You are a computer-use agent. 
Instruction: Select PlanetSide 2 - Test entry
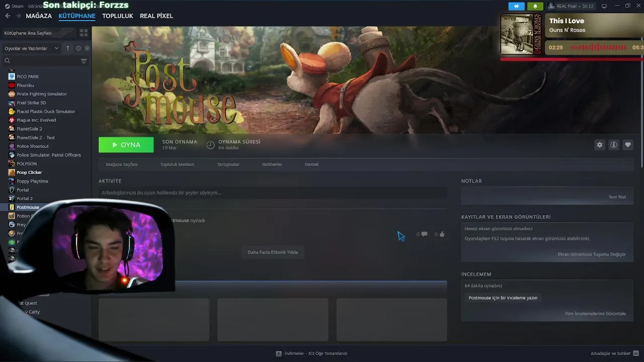click(x=36, y=137)
